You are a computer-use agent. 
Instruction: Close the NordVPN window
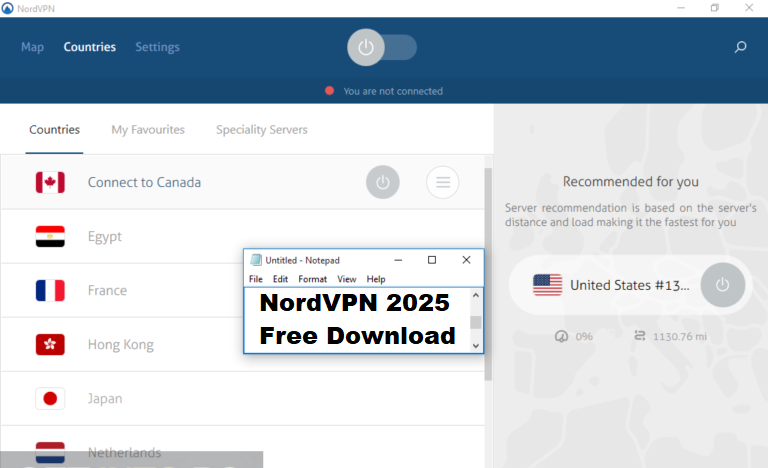pyautogui.click(x=749, y=8)
